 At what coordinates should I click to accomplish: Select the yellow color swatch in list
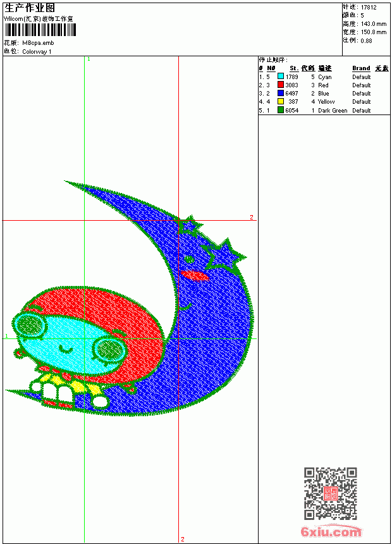pos(281,101)
